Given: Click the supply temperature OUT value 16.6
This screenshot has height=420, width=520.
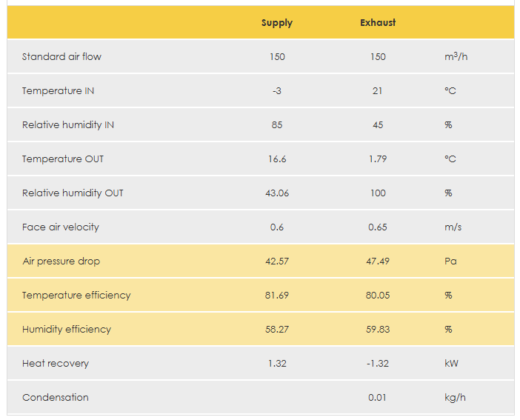Looking at the screenshot, I should click(277, 159).
